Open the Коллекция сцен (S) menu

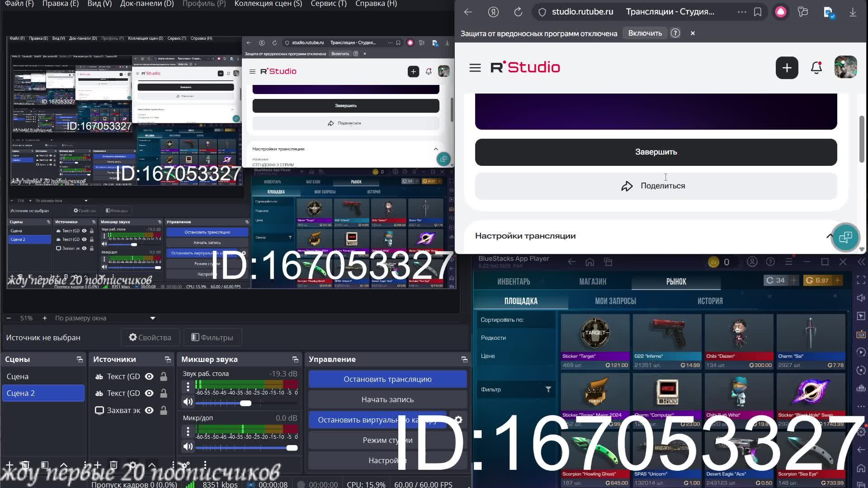coord(268,4)
